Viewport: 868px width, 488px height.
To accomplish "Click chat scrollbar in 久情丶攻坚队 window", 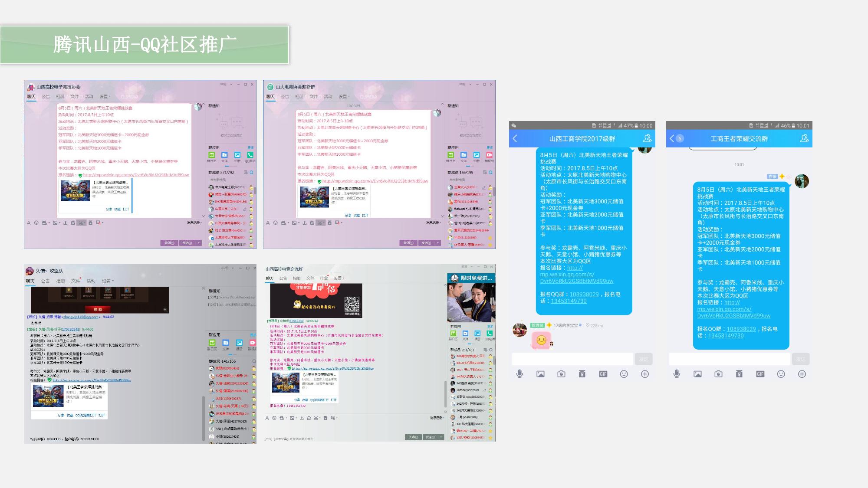I will [204, 419].
